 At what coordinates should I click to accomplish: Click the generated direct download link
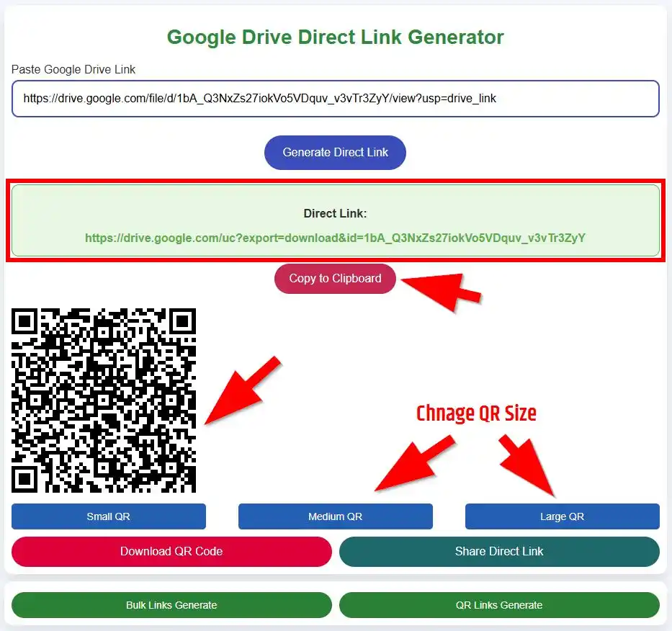click(x=335, y=238)
